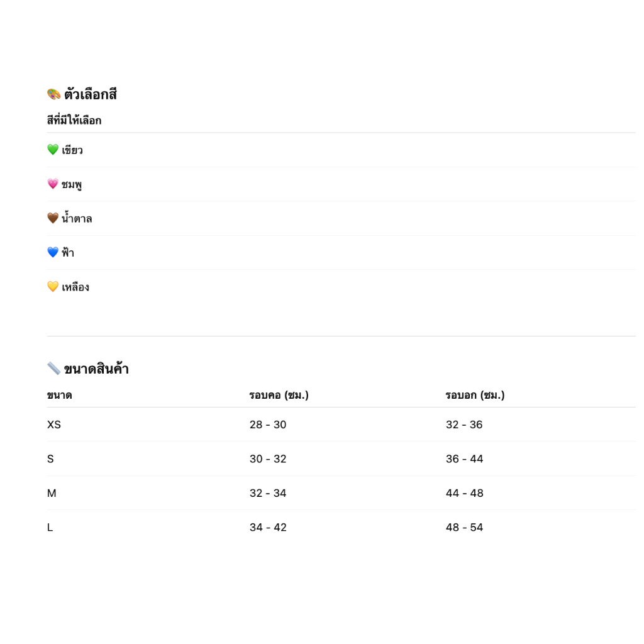Viewport: 644px width, 644px height.
Task: Pick the เหลือง color label
Action: [x=75, y=287]
